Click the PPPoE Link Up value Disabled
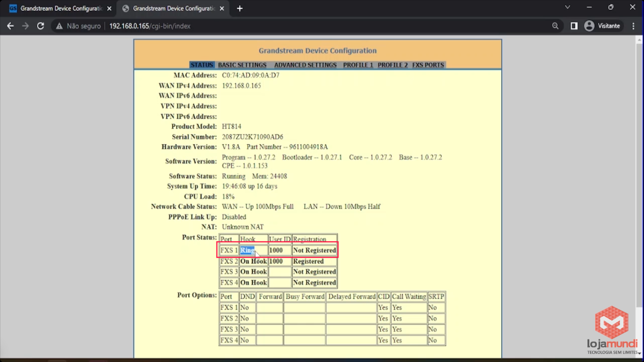644x362 pixels. (x=234, y=217)
